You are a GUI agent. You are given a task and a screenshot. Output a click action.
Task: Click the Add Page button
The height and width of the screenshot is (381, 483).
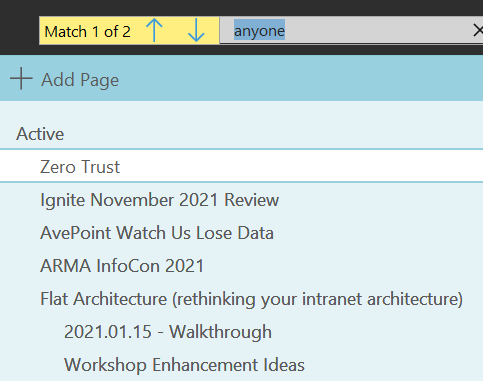click(x=64, y=79)
